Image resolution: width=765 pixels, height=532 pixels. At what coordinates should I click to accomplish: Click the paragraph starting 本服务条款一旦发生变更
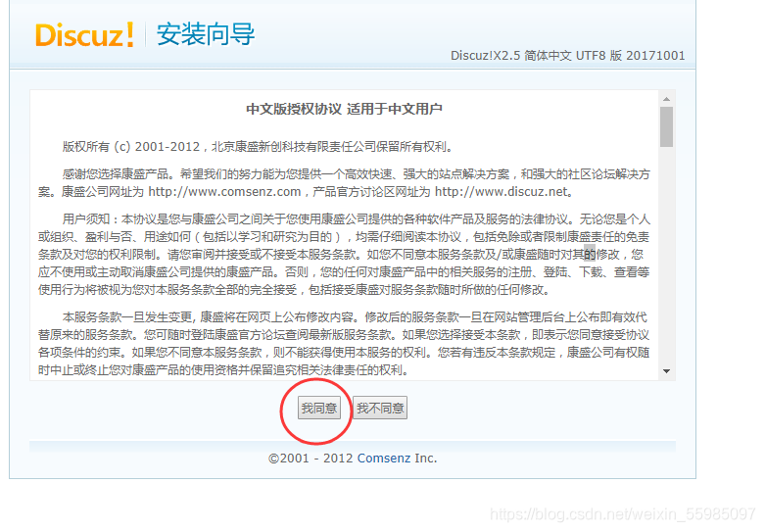[x=344, y=344]
